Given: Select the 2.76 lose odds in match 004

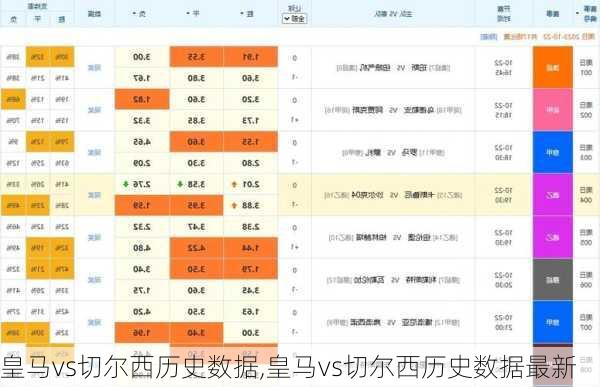Looking at the screenshot, I should coord(142,185).
